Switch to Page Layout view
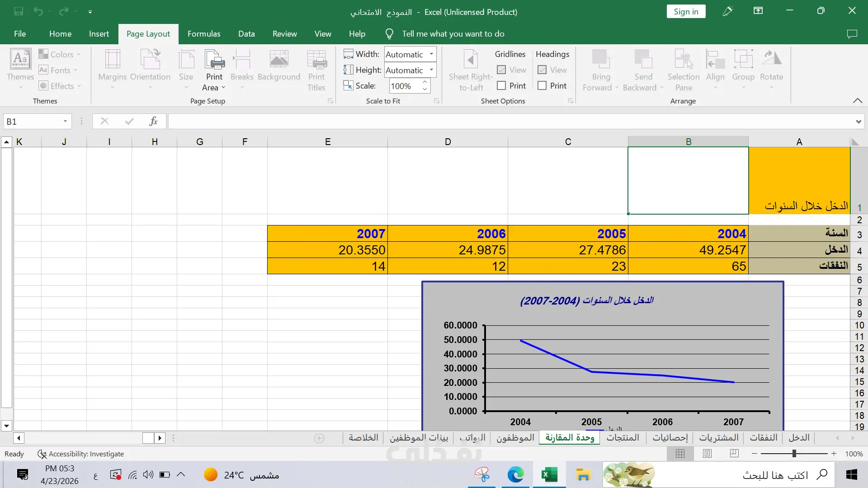 coord(708,454)
